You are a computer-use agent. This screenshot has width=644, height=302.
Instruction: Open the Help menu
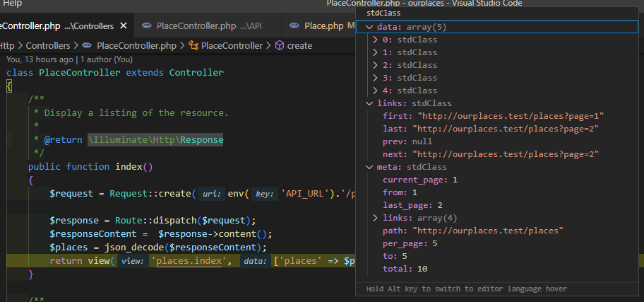coord(12,4)
